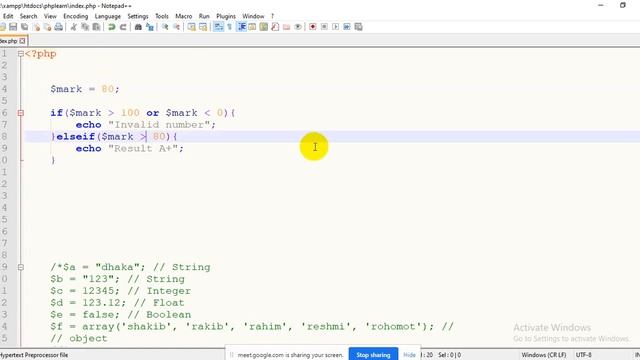Click the Close document toolbar icon

pos(36,27)
